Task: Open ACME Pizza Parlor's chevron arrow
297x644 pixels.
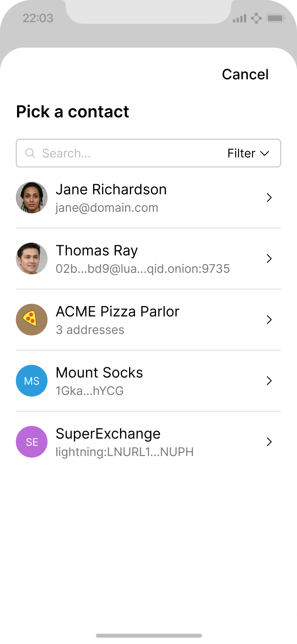Action: tap(269, 320)
